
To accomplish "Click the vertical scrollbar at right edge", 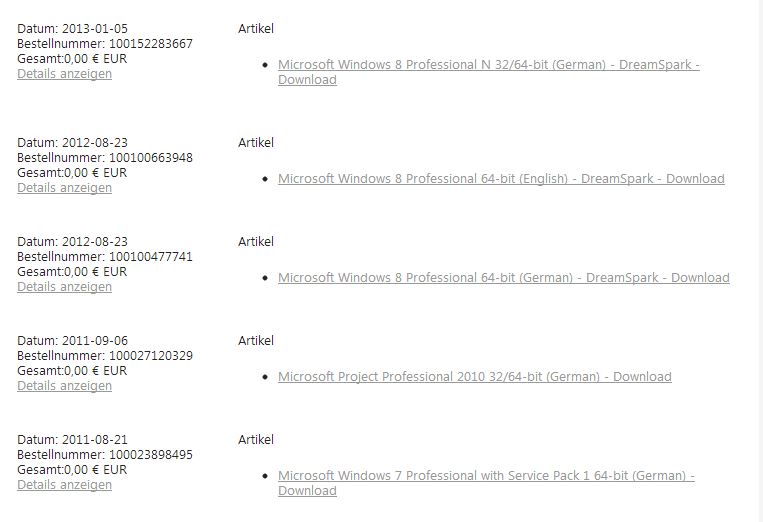I will pyautogui.click(x=760, y=261).
